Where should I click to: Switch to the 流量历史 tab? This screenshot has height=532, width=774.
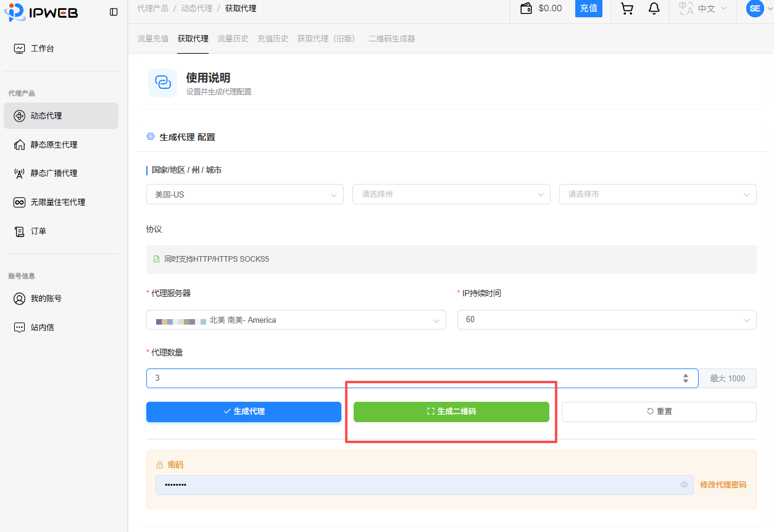(233, 38)
